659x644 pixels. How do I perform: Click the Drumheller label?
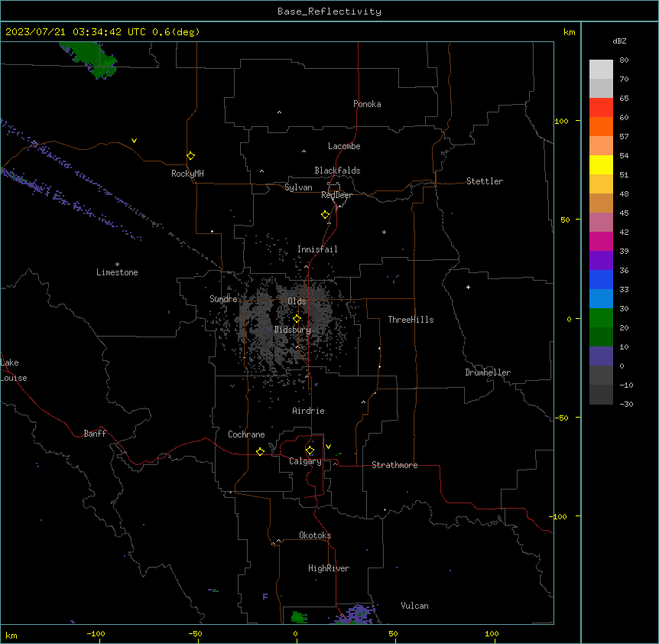488,372
